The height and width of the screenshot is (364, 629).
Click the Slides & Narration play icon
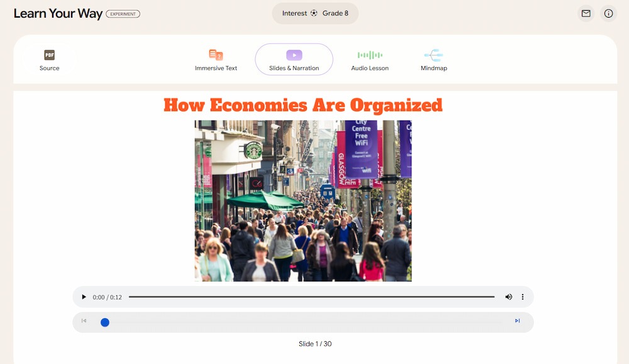pyautogui.click(x=294, y=55)
